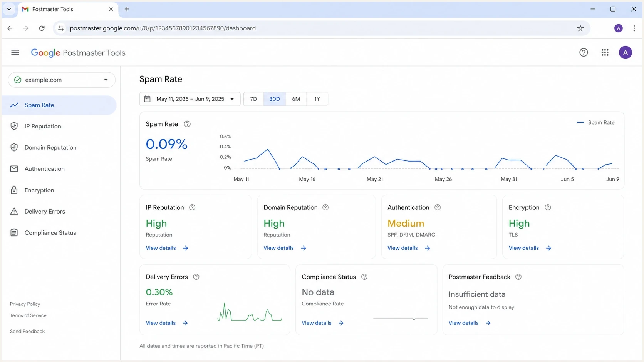Image resolution: width=644 pixels, height=362 pixels.
Task: Open the browser three-dot menu
Action: [634, 28]
